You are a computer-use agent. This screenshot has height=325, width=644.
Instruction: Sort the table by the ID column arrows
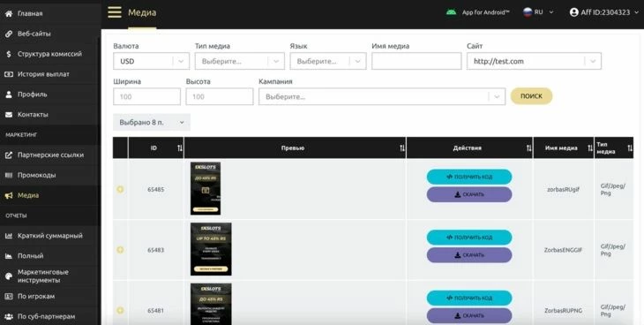(x=179, y=148)
